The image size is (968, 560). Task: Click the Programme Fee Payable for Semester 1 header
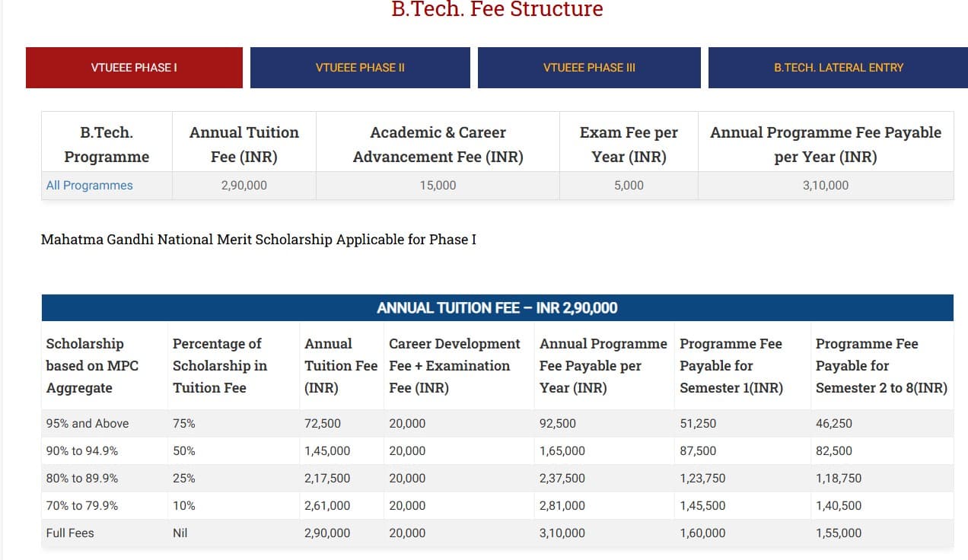click(x=731, y=366)
